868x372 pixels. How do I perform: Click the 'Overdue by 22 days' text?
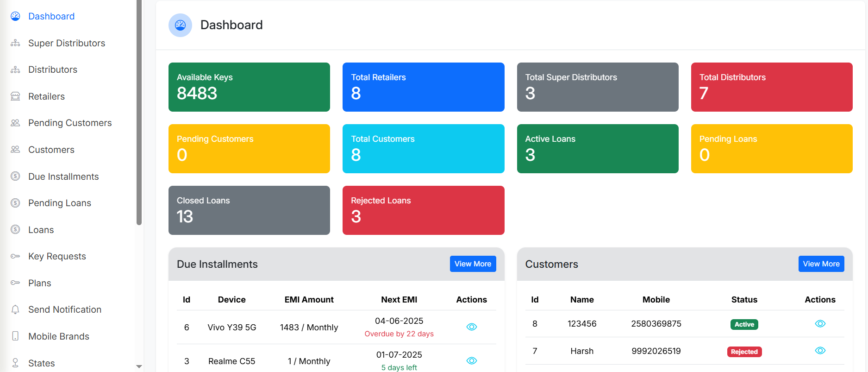coord(399,334)
